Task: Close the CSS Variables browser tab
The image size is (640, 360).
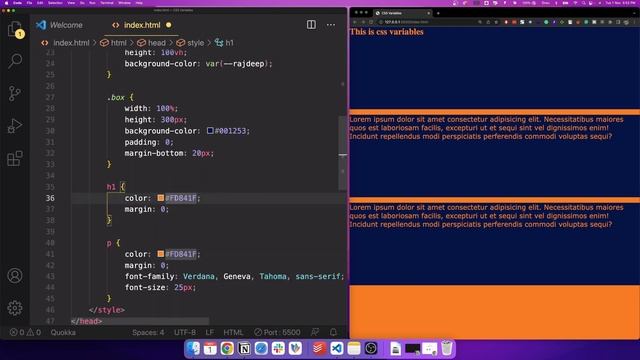Action: pos(429,13)
